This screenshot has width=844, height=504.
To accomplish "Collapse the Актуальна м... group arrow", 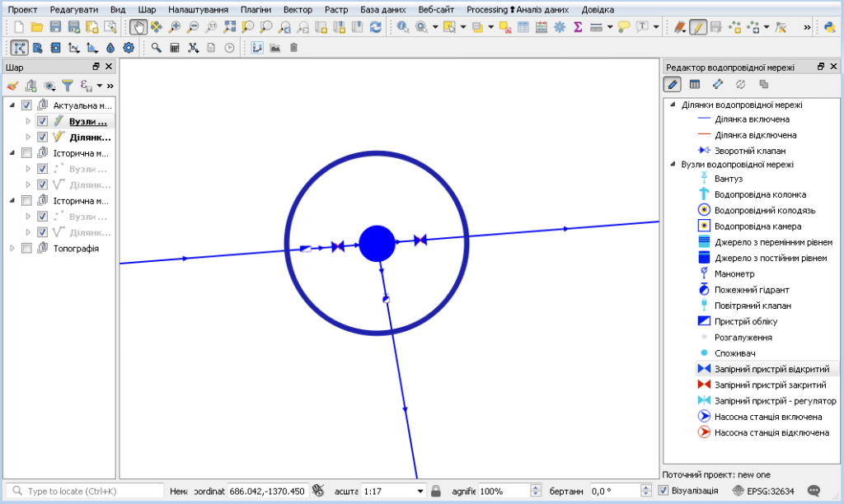I will pyautogui.click(x=12, y=105).
